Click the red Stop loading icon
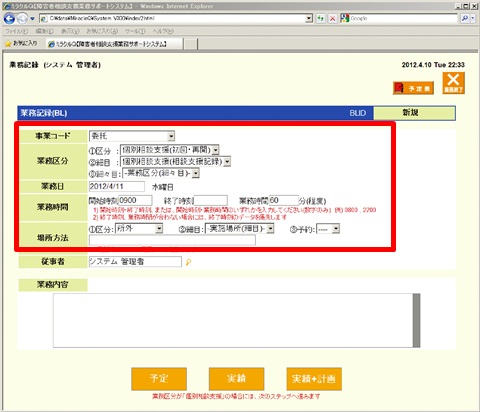480x412 pixels. pyautogui.click(x=332, y=18)
